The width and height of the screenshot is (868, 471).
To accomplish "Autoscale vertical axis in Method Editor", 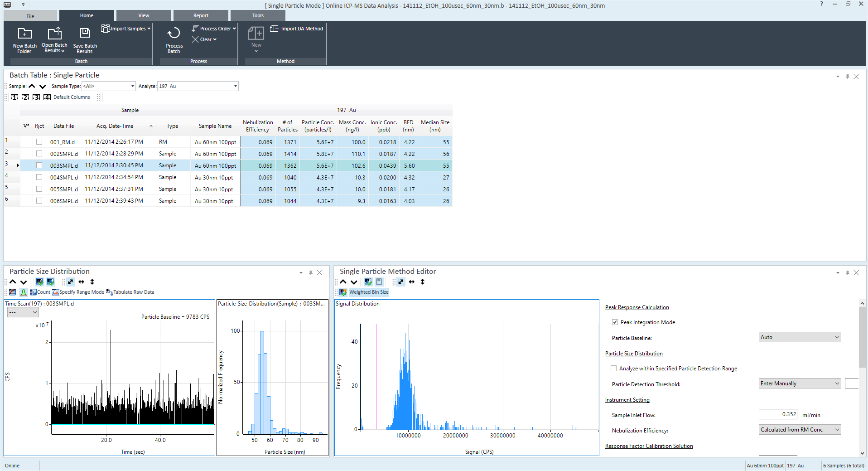I will tap(423, 282).
